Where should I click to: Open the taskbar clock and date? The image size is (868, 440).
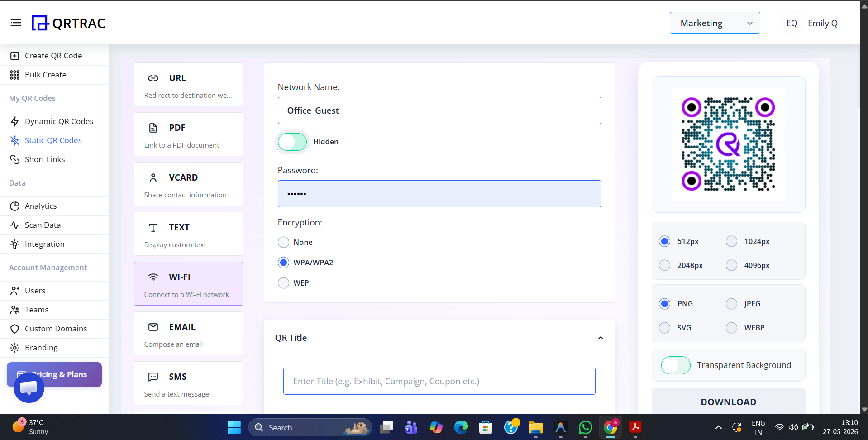coord(840,427)
